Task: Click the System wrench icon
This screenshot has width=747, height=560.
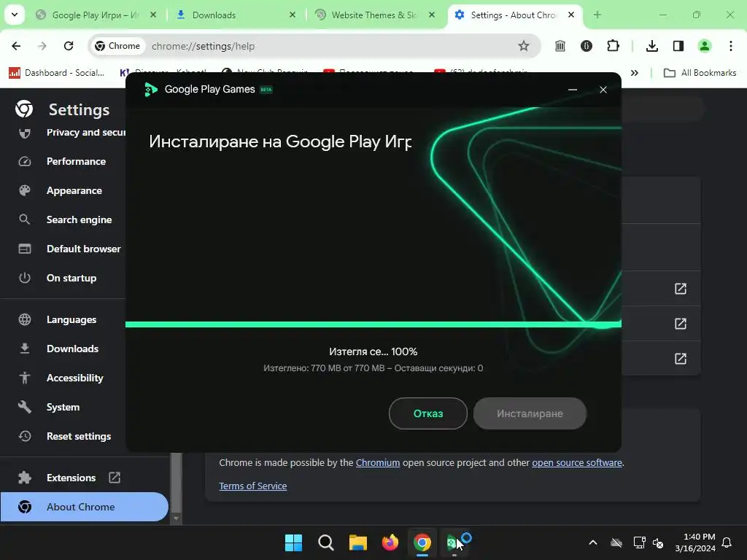Action: tap(24, 407)
